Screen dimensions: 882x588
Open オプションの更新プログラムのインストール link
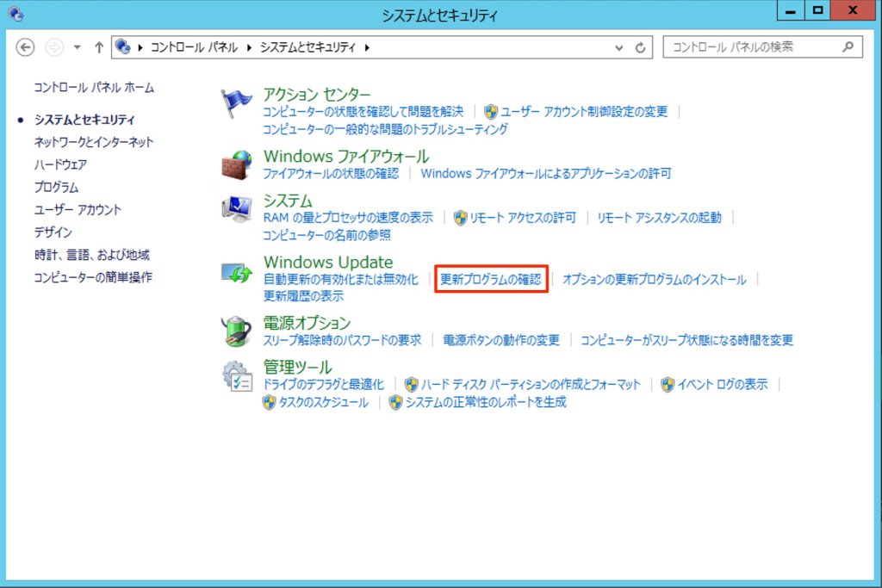click(x=655, y=280)
